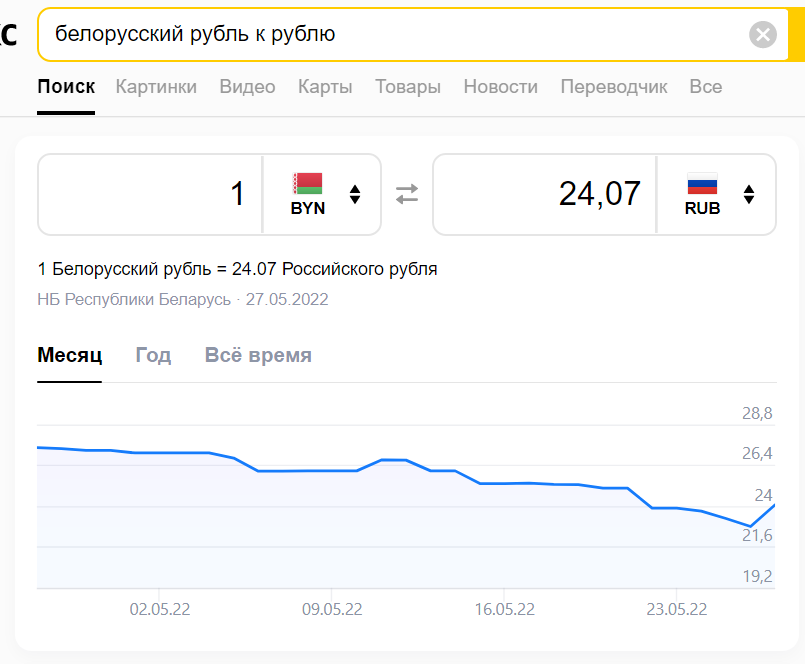The width and height of the screenshot is (805, 664).
Task: Click the RUB amount field showing 24,07
Action: click(545, 194)
